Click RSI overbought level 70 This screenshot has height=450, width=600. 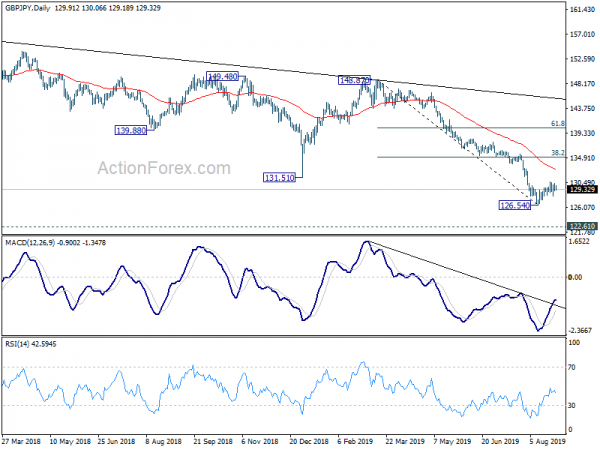click(572, 367)
